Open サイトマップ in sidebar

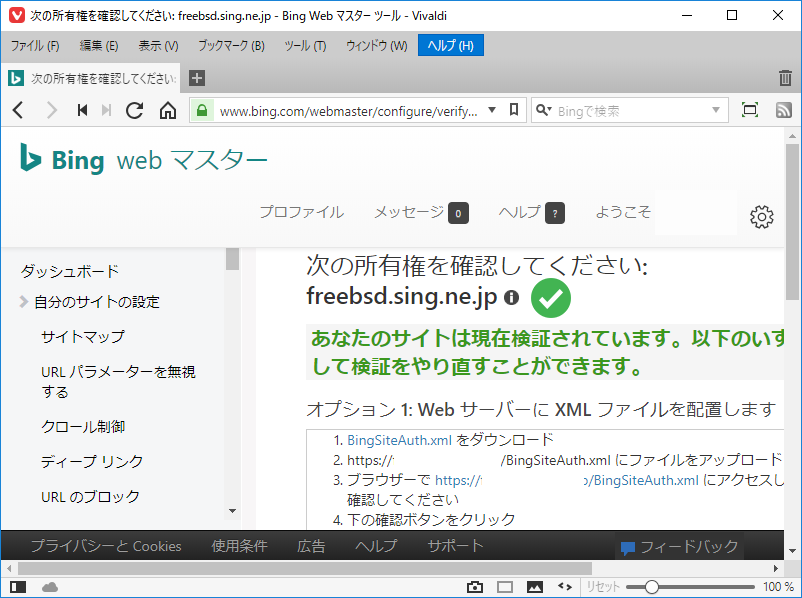coord(83,337)
